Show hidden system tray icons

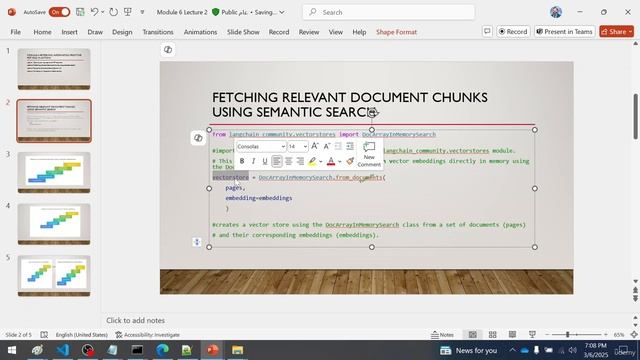click(x=512, y=350)
